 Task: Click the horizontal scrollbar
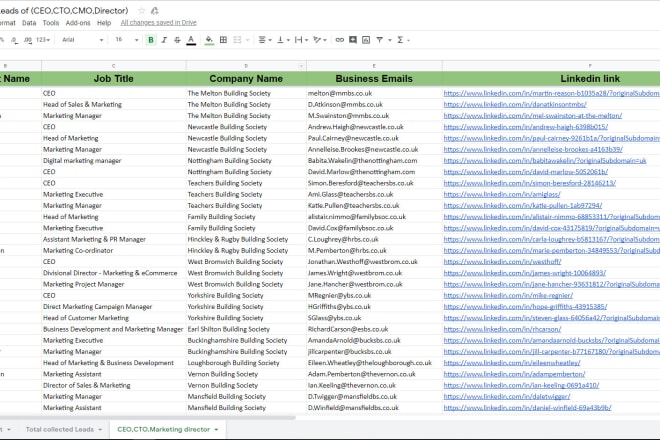[x=147, y=418]
